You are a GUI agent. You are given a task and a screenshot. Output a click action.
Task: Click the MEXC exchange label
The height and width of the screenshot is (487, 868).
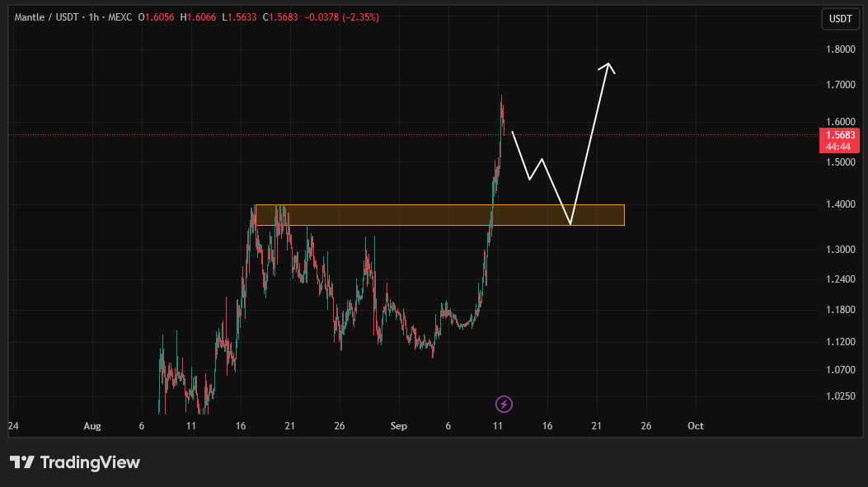point(120,17)
